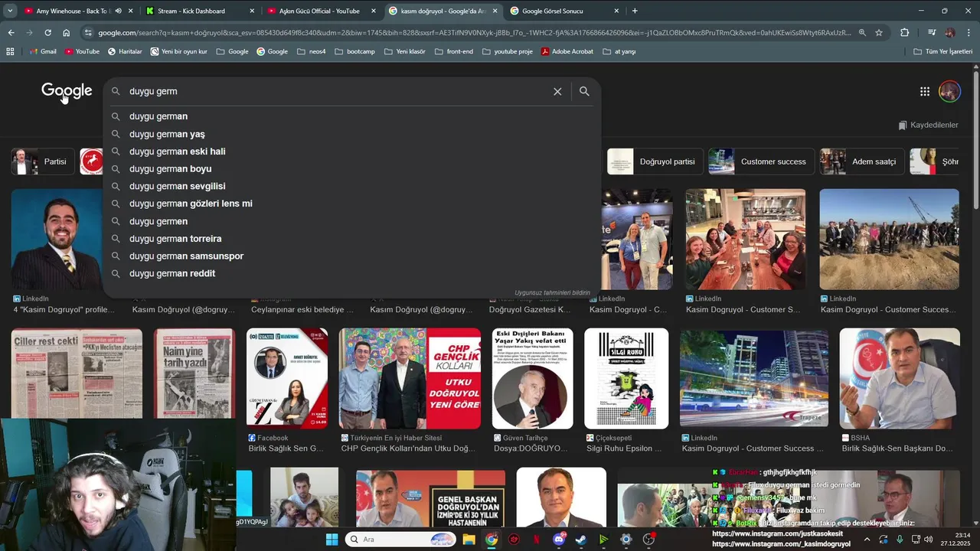Viewport: 980px width, 551px height.
Task: Open the bookmarks apps grid icon
Action: point(10,51)
